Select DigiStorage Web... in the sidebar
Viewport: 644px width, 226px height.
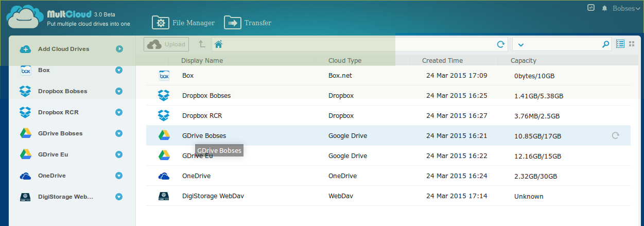(65, 197)
